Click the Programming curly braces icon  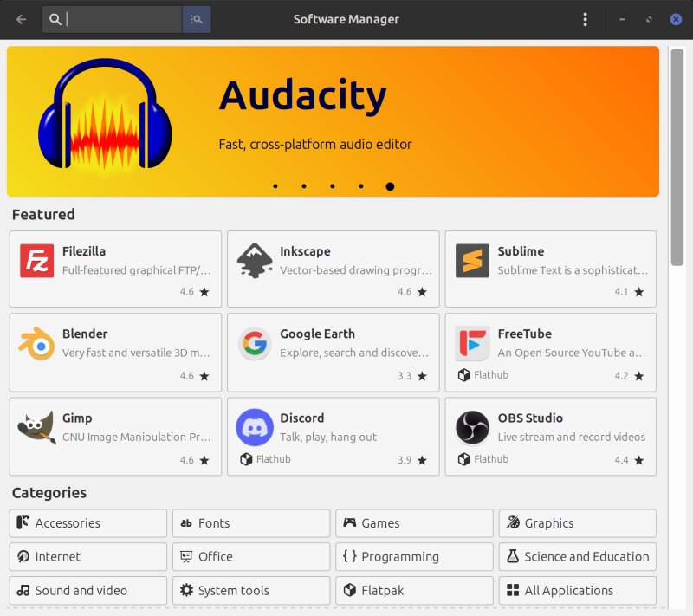click(350, 556)
